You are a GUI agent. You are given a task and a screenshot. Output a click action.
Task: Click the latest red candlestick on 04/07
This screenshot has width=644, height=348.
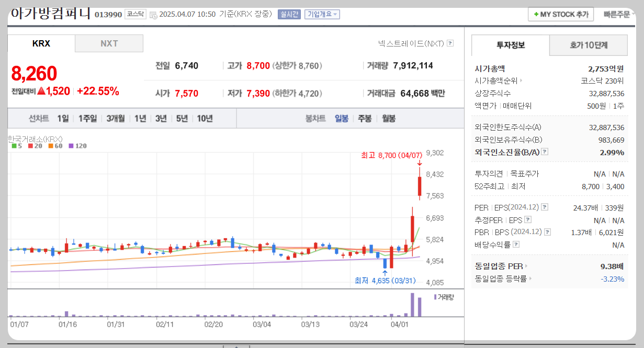tap(420, 186)
